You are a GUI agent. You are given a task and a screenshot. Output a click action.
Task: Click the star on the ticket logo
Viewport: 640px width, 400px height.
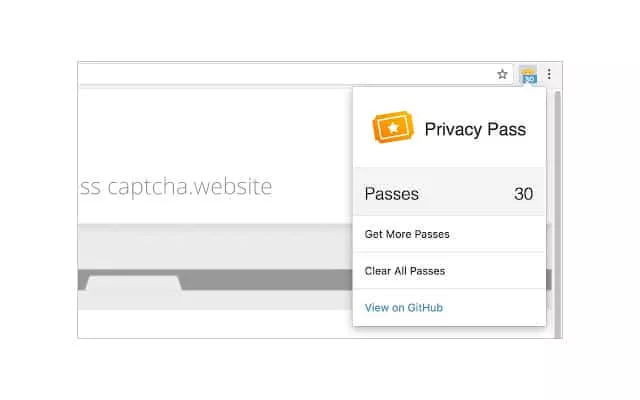[x=393, y=128]
